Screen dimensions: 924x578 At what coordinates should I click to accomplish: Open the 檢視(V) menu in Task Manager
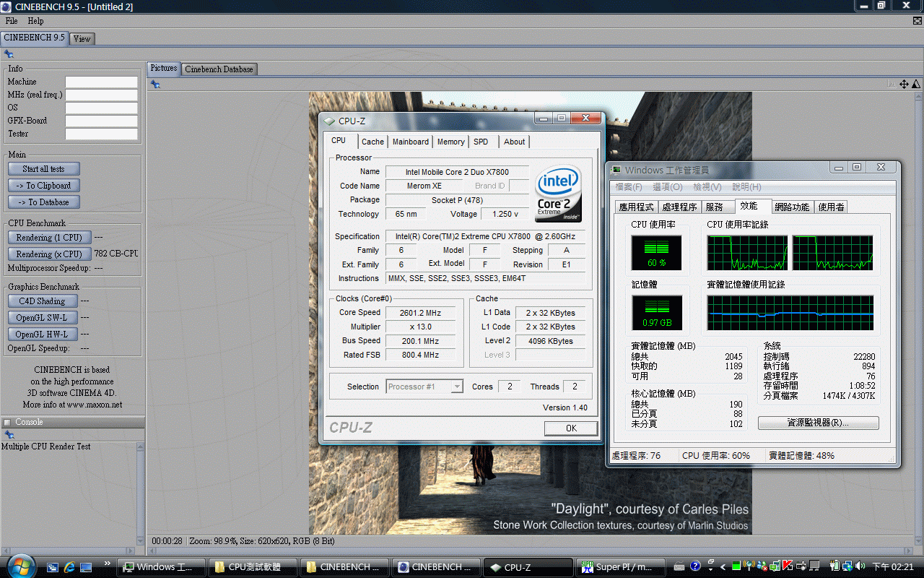coord(707,187)
